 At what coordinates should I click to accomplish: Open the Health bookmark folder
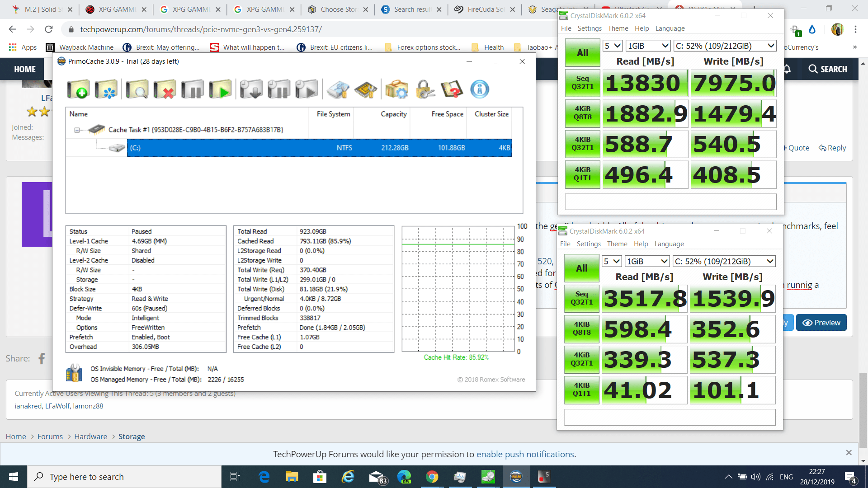487,47
